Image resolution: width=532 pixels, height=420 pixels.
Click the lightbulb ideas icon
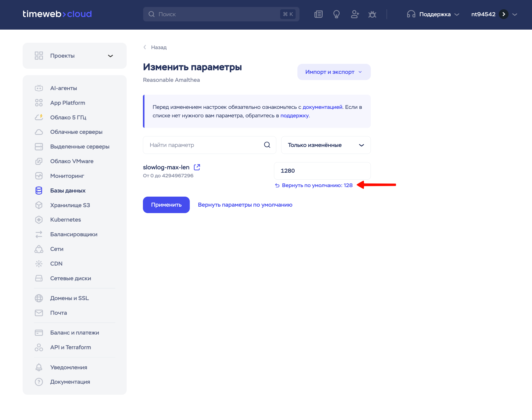[x=336, y=14]
